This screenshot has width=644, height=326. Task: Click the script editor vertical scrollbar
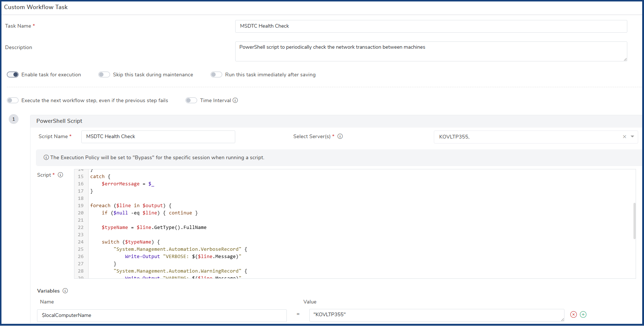pyautogui.click(x=635, y=221)
